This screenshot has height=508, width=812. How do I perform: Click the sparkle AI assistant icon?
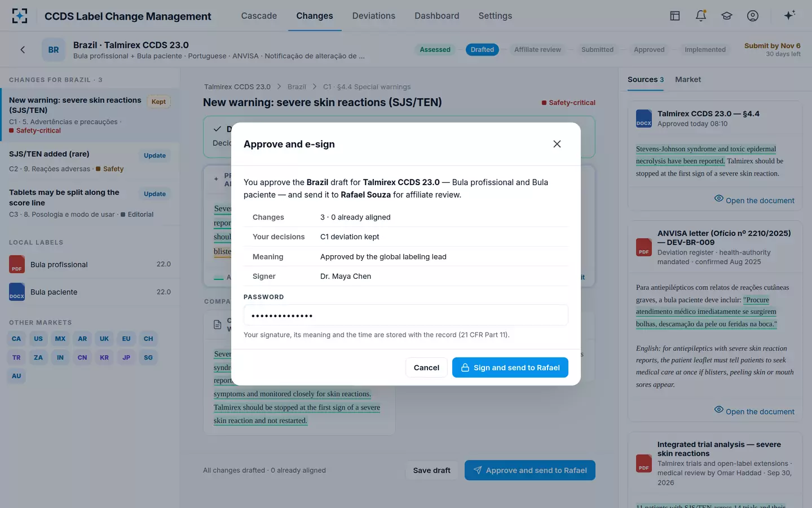pos(789,15)
